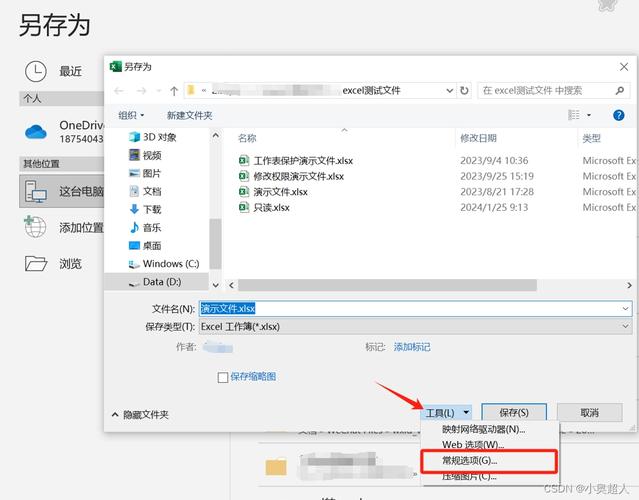Select file 工作表保护演示文件.xlsx
The image size is (639, 500).
[296, 161]
